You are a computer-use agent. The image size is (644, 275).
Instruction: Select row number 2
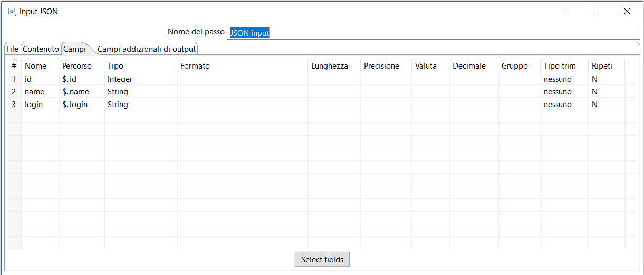coord(15,92)
